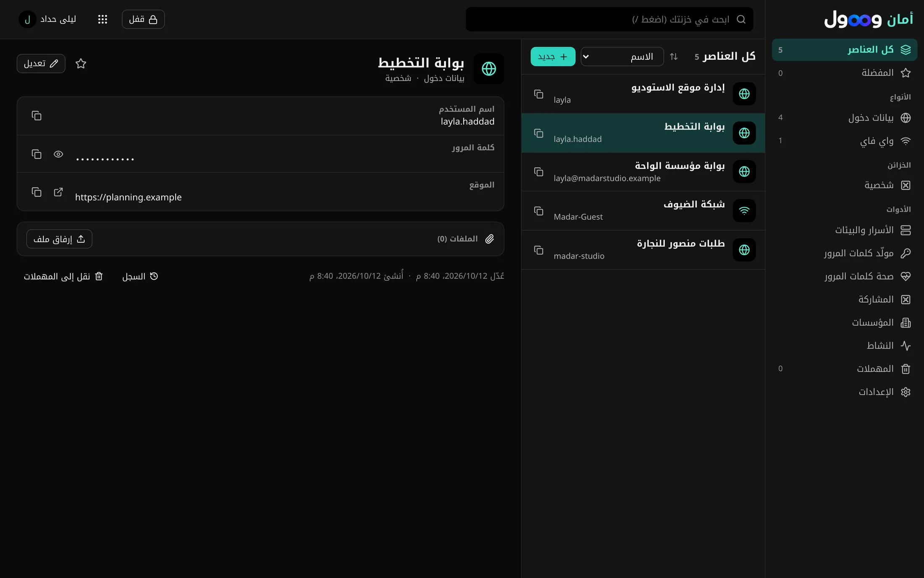Copy icon for إدارة موقع الاستوديو row
Screen dimensions: 924x578
538,94
